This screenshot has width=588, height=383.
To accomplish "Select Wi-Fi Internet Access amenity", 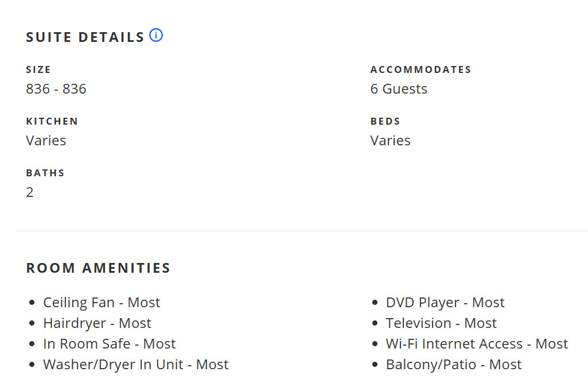I will [477, 343].
